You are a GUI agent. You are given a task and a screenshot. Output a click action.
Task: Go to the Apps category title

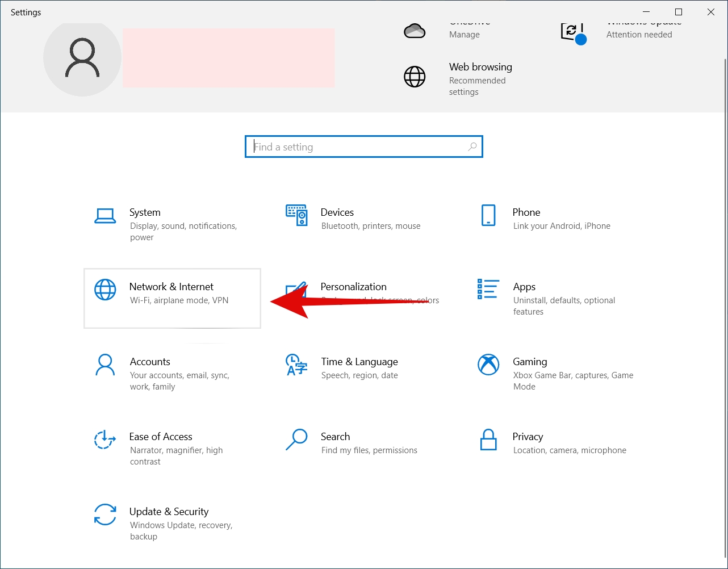(525, 287)
